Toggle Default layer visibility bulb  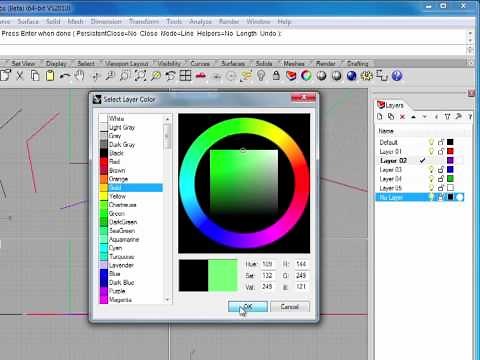coord(431,142)
